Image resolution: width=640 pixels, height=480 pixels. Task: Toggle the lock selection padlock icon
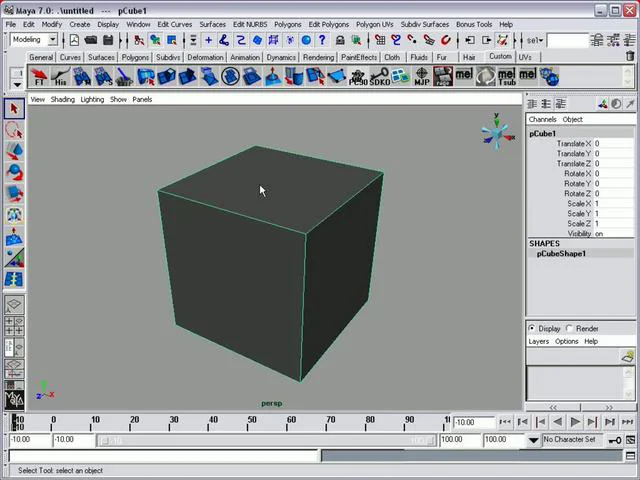coord(340,40)
